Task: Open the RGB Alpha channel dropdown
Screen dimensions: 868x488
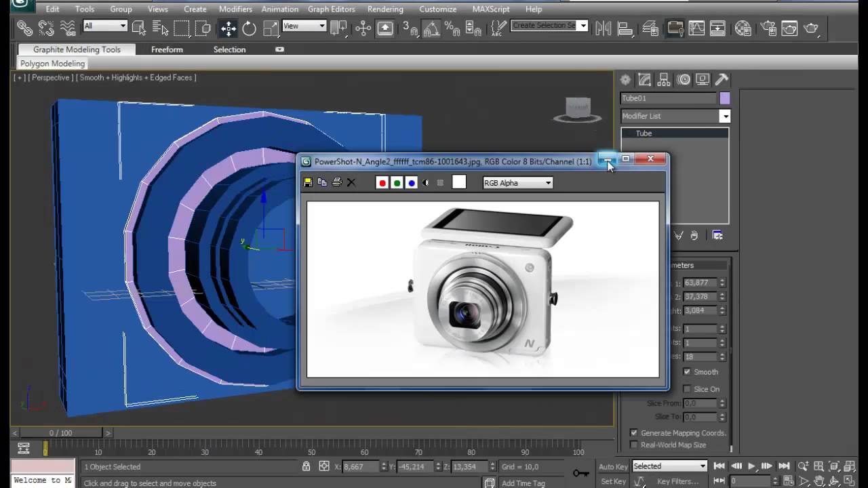Action: pos(518,182)
